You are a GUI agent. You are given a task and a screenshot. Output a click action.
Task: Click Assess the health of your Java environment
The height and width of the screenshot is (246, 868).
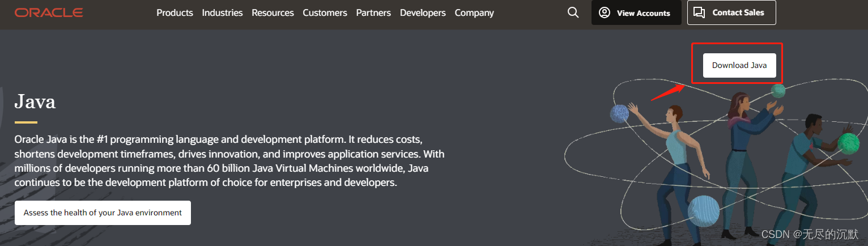103,213
